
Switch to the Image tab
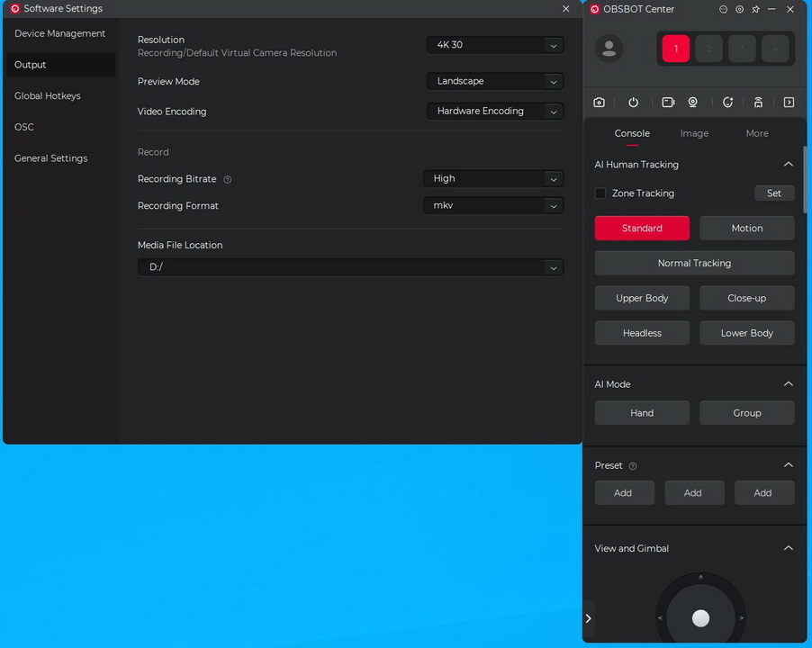[x=694, y=133]
